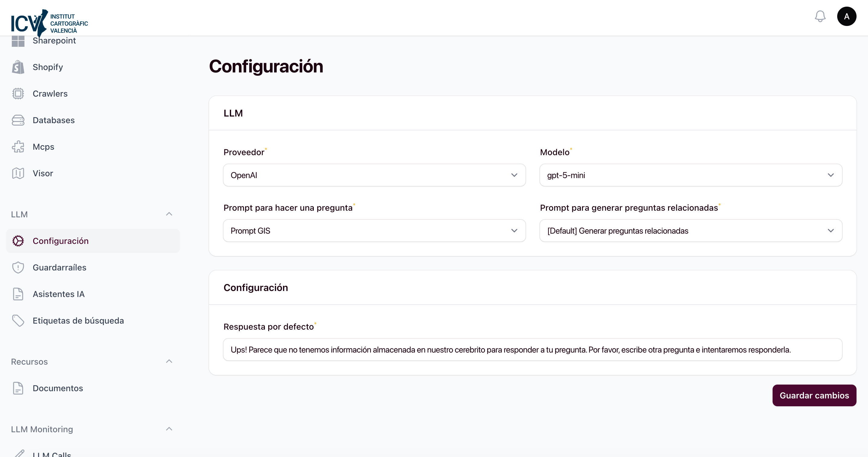Select Configuración in the sidebar menu
Image resolution: width=868 pixels, height=457 pixels.
point(61,241)
